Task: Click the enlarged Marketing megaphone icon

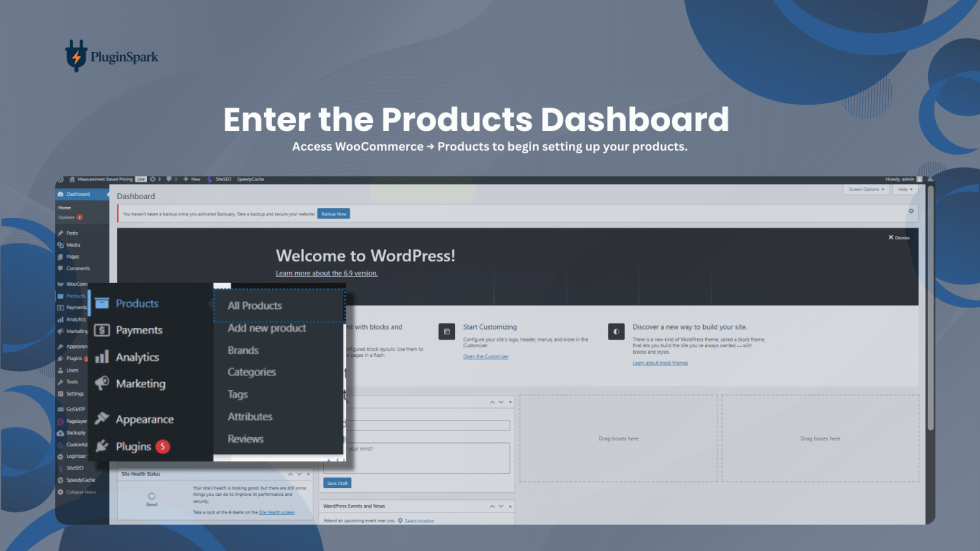Action: point(102,384)
